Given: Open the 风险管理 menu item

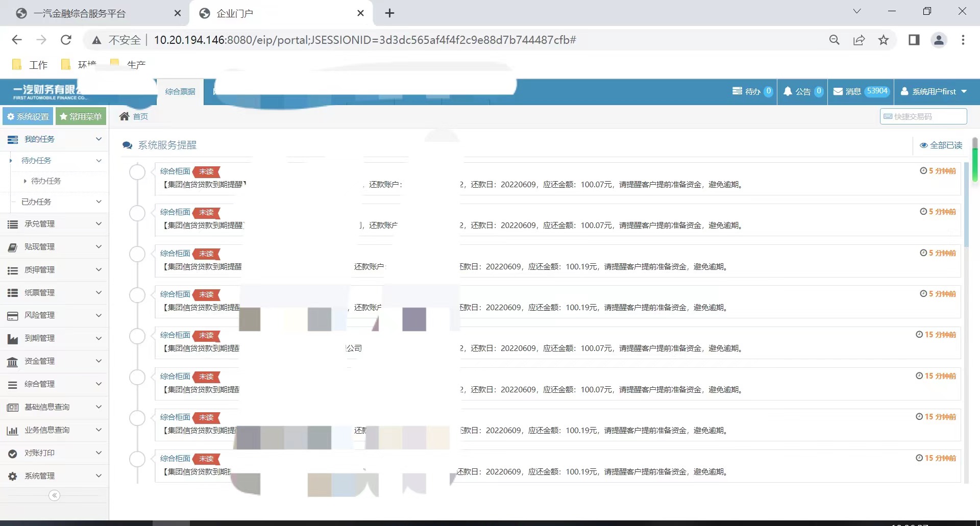Looking at the screenshot, I should point(54,315).
